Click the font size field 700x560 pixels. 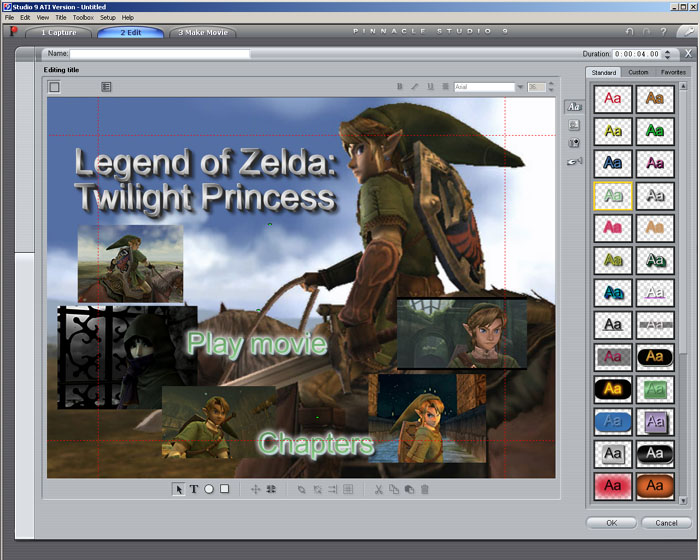537,87
